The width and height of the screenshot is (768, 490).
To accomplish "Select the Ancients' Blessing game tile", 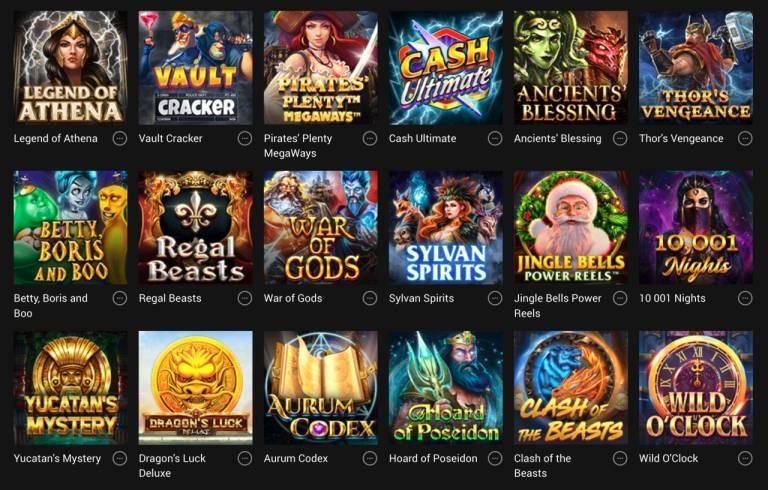I will [571, 68].
